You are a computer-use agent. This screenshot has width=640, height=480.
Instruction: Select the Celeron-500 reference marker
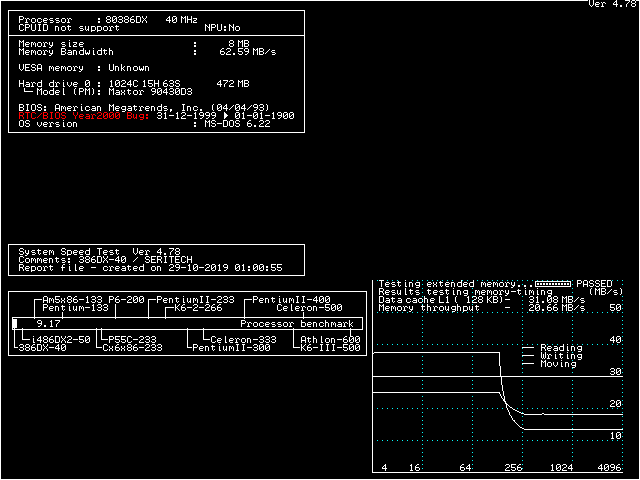coord(309,308)
